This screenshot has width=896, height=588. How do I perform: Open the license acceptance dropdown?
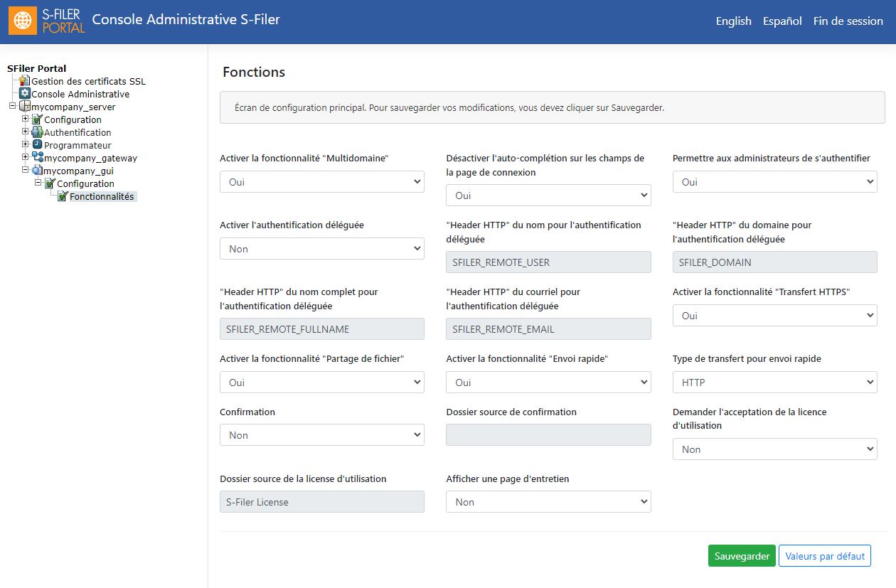pyautogui.click(x=775, y=449)
